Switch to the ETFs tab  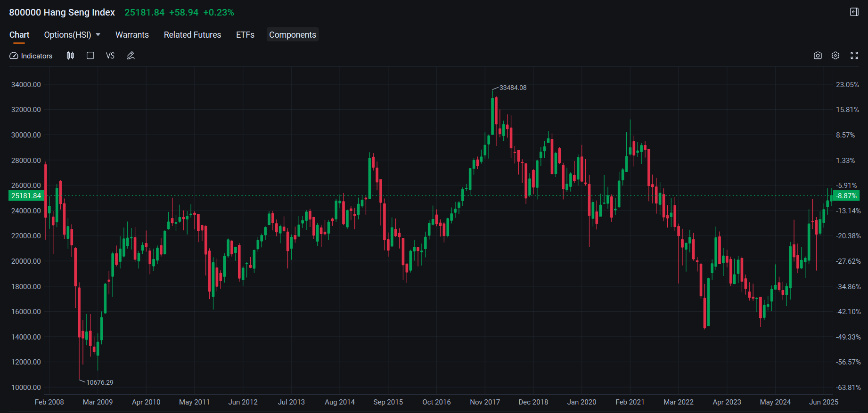point(245,35)
